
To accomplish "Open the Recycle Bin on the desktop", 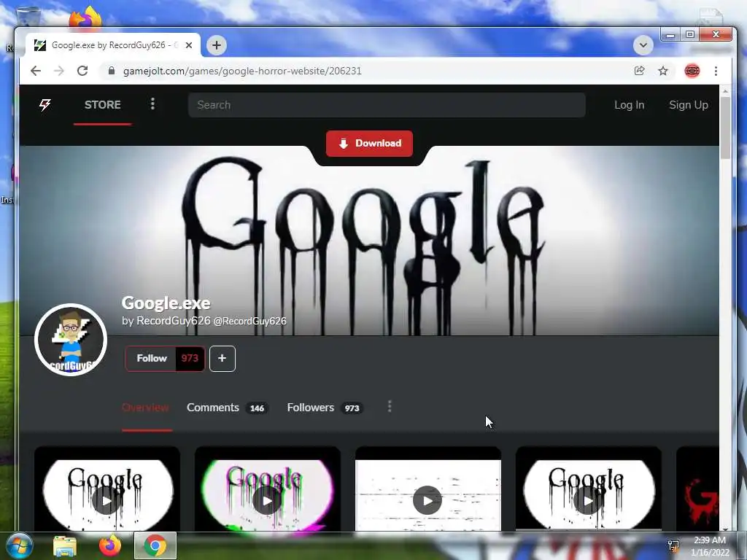I will (x=28, y=17).
